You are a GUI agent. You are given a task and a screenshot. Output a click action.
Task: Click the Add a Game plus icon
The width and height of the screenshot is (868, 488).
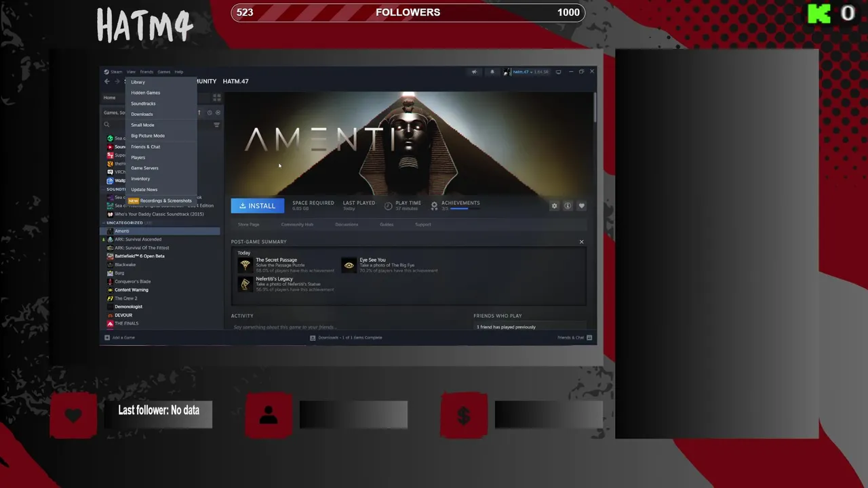(x=106, y=338)
